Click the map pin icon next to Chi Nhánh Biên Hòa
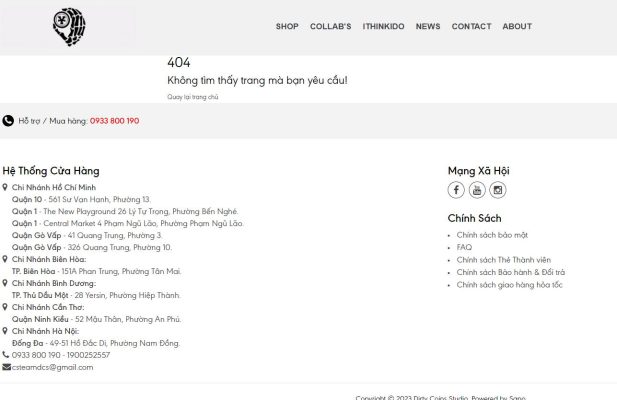Image resolution: width=617 pixels, height=400 pixels. 5,259
